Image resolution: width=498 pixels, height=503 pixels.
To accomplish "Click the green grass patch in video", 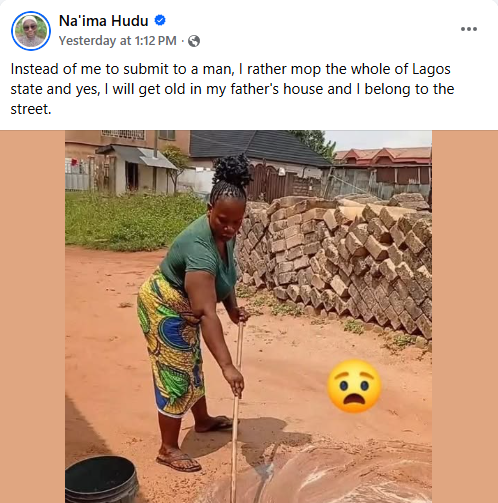I will tap(133, 220).
